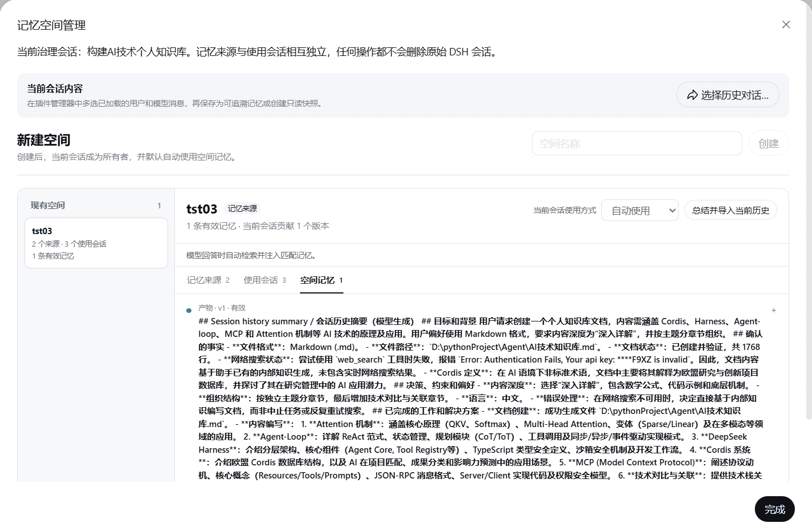The height and width of the screenshot is (527, 812).
Task: Click the 新建空间 heading
Action: coord(43,140)
